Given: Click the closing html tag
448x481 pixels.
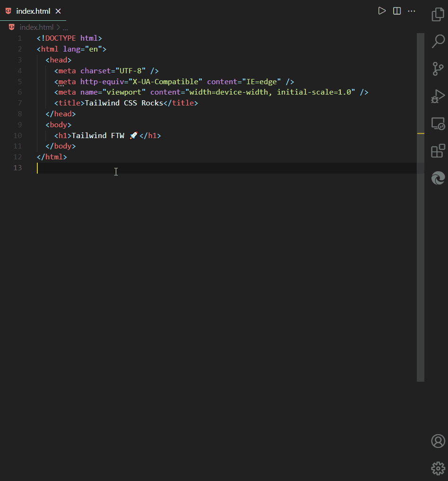Looking at the screenshot, I should point(52,157).
